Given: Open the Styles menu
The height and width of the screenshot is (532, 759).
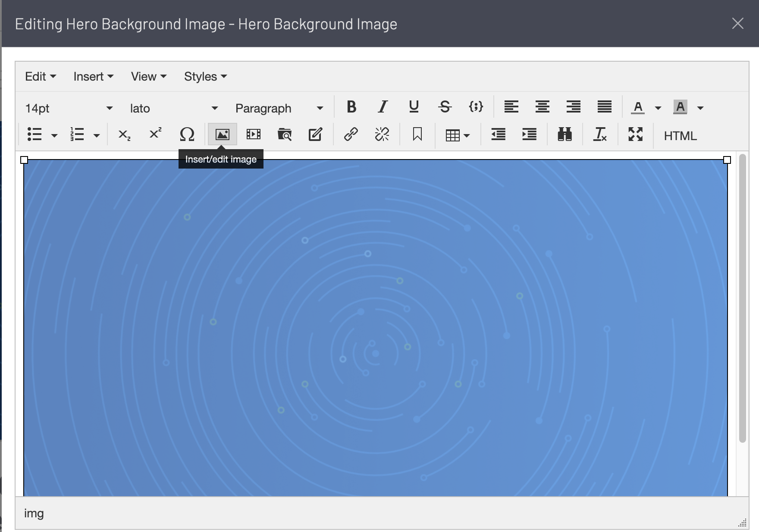Looking at the screenshot, I should pos(205,77).
